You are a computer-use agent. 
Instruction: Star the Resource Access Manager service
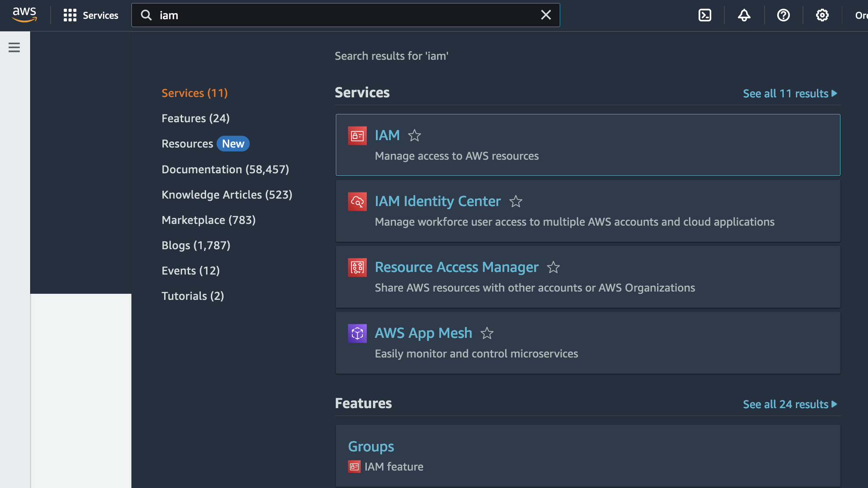(x=553, y=268)
